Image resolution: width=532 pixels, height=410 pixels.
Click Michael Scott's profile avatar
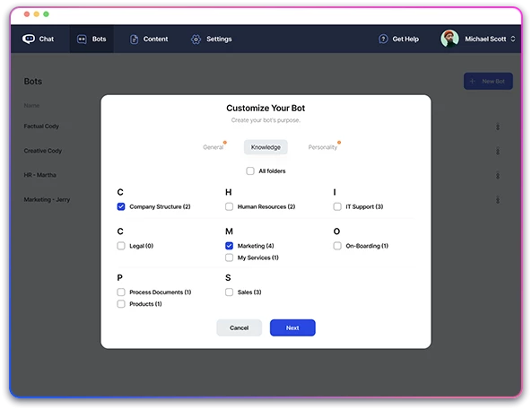pyautogui.click(x=449, y=39)
